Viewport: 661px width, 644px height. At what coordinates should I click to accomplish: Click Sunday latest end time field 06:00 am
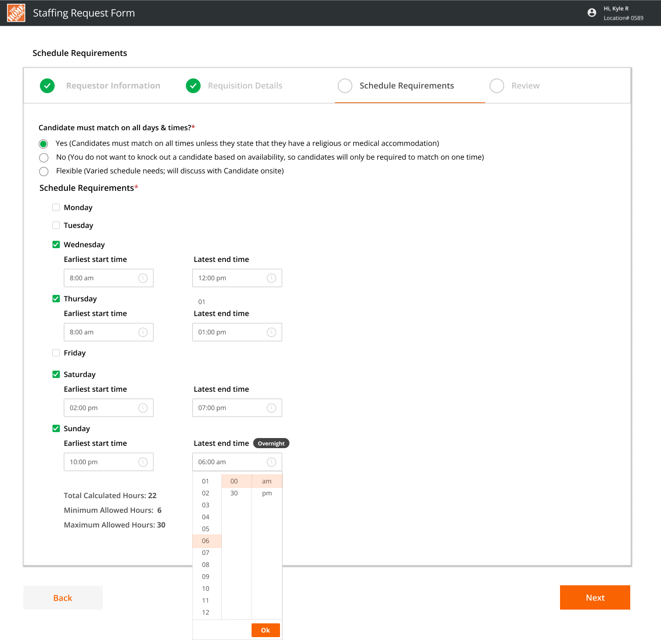click(x=237, y=462)
